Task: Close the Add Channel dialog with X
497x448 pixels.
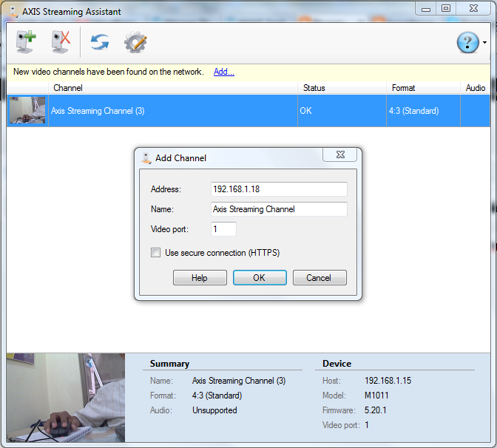Action: [x=340, y=155]
